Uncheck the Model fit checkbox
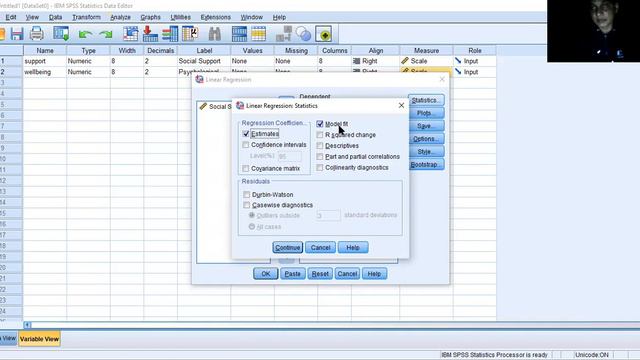This screenshot has width=640, height=360. point(320,124)
